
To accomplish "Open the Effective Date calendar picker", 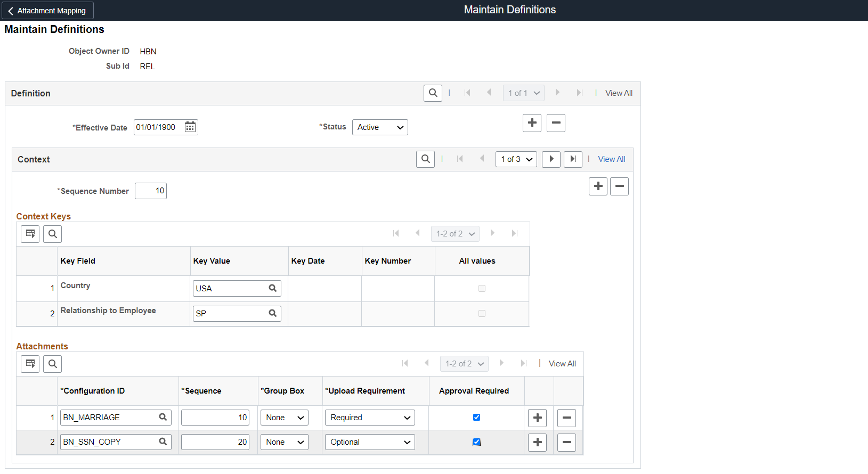I will [x=190, y=127].
